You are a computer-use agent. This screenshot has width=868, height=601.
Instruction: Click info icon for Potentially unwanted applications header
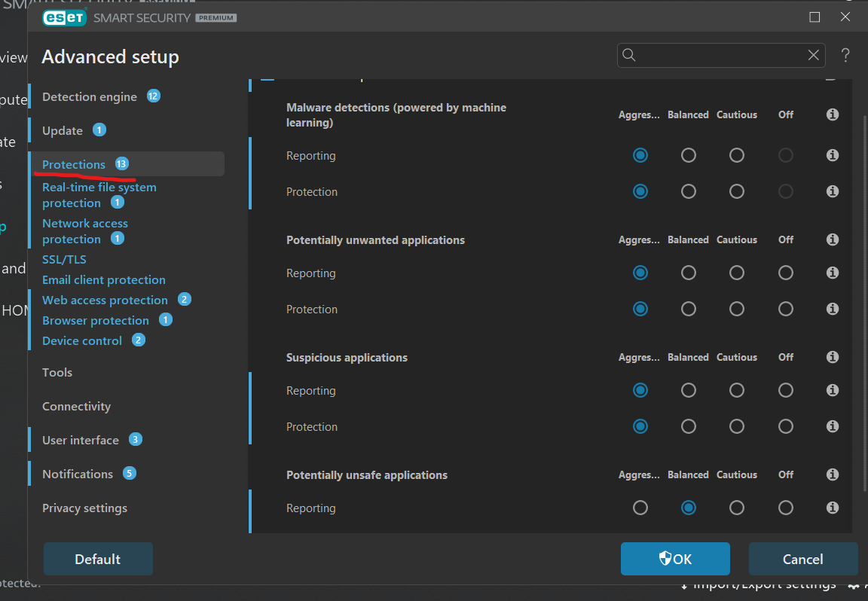833,239
